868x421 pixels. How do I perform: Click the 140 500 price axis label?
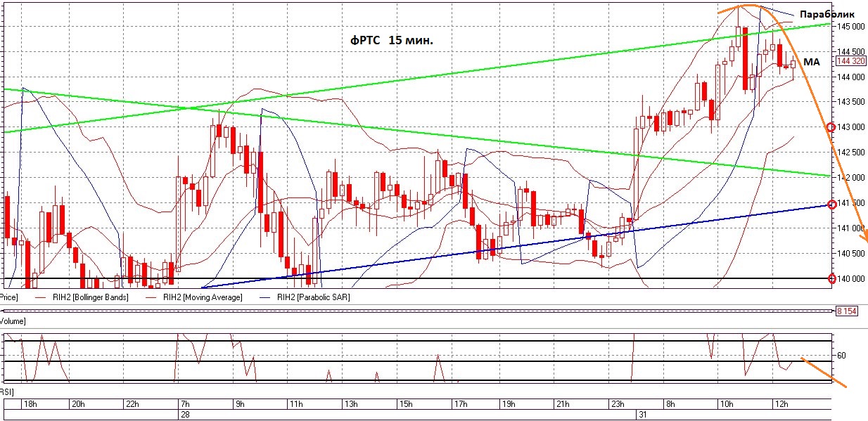(x=850, y=254)
